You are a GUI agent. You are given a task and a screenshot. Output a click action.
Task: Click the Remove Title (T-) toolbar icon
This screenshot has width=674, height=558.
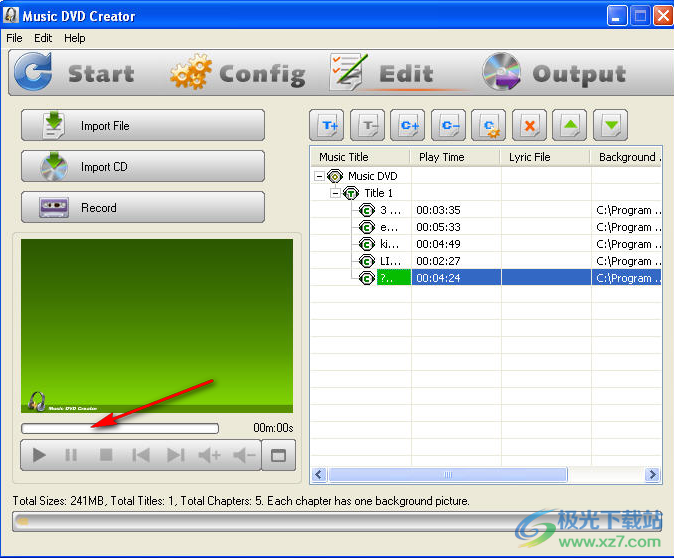(x=367, y=125)
